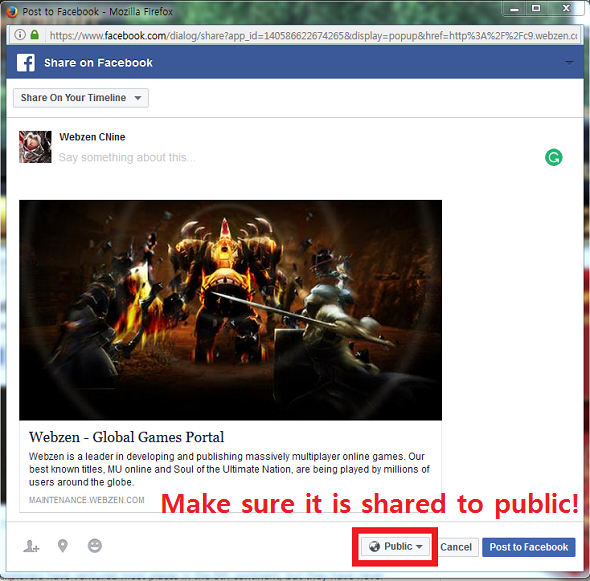Click the Post to Facebook button
Screen dimensions: 590x581
click(x=529, y=547)
